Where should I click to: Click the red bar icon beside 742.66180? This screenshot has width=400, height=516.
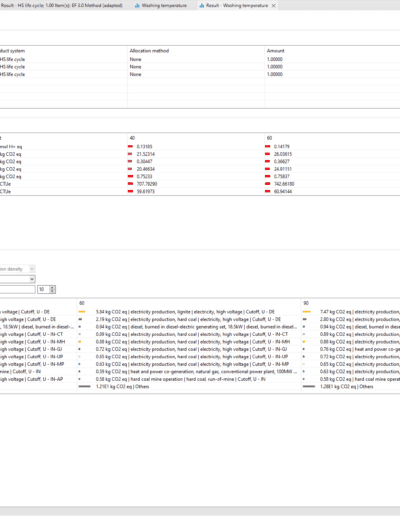(267, 184)
